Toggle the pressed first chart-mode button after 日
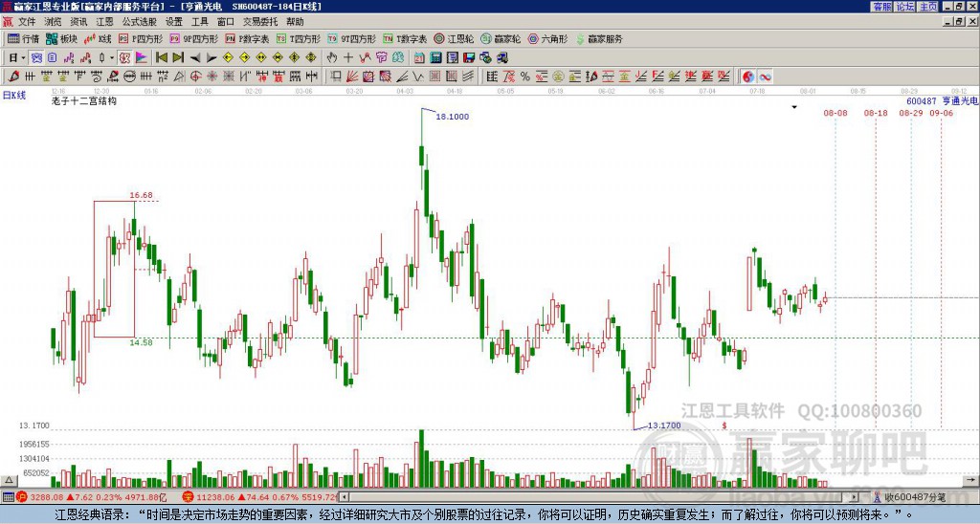The width and height of the screenshot is (980, 524). pyautogui.click(x=36, y=57)
